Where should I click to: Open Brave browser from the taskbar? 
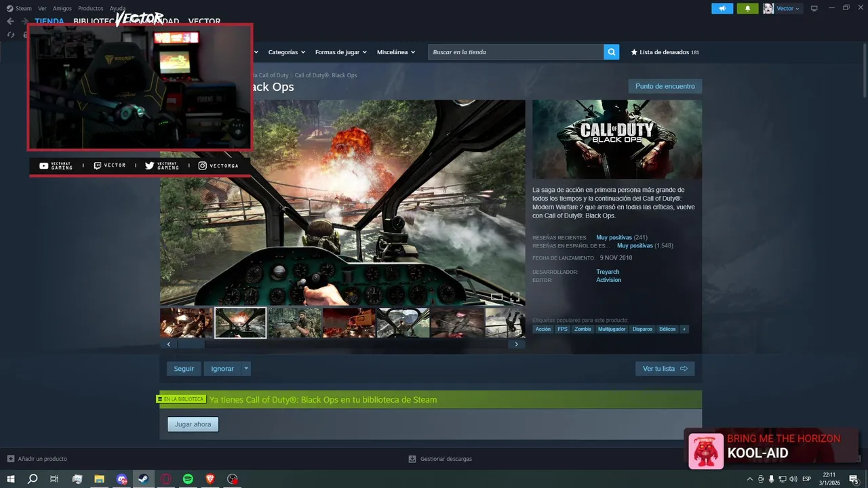(x=210, y=479)
